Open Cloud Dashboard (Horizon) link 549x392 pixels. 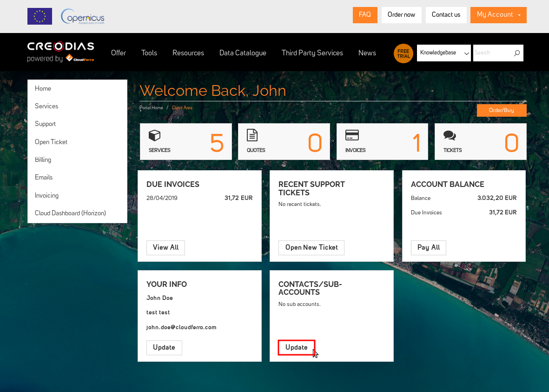pos(70,213)
